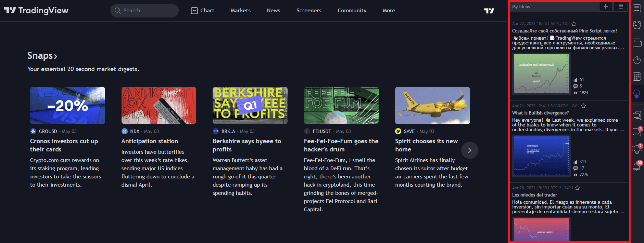Open the Screeners menu
Viewport: 644px width, 243px height.
click(x=309, y=11)
